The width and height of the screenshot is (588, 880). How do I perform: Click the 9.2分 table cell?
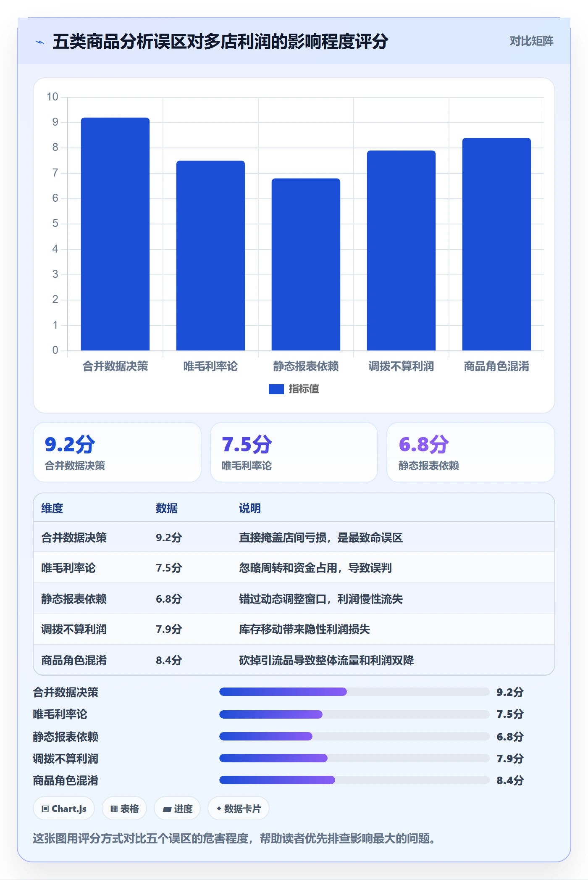pyautogui.click(x=169, y=537)
